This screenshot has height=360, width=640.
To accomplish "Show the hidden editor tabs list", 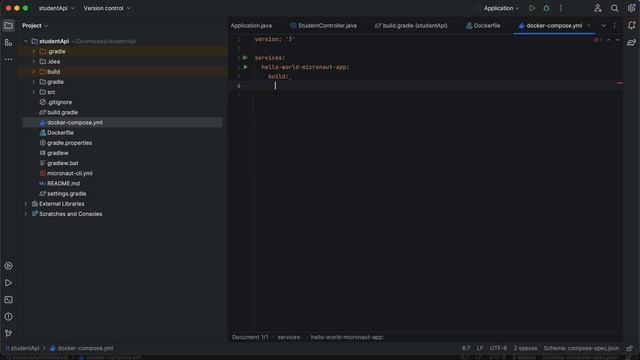I will pyautogui.click(x=603, y=25).
